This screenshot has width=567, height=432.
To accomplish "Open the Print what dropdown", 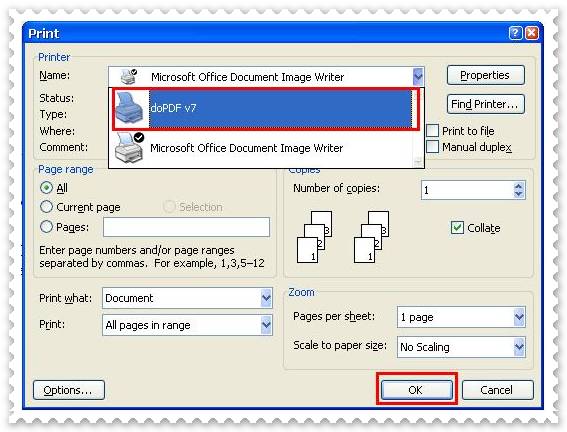I will tap(266, 298).
